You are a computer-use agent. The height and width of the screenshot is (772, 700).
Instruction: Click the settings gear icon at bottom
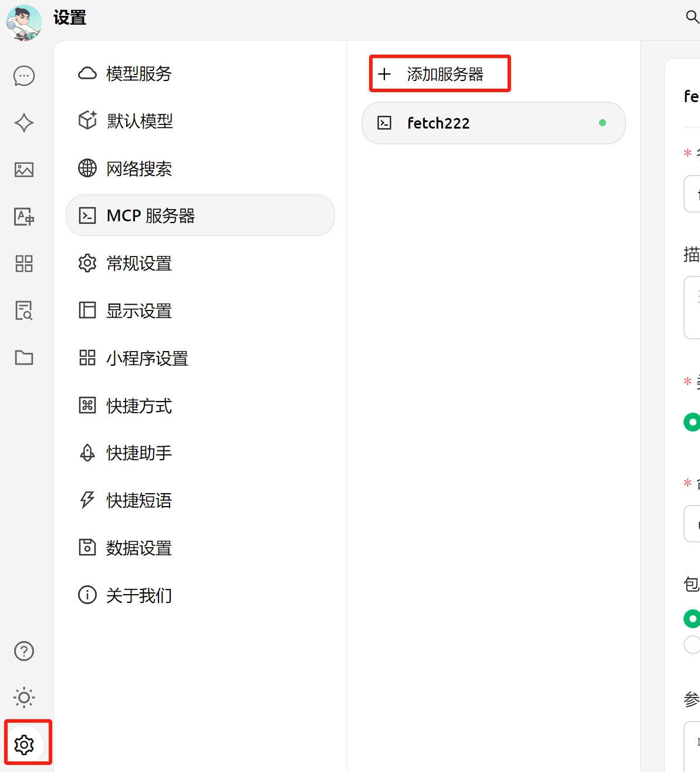click(24, 744)
